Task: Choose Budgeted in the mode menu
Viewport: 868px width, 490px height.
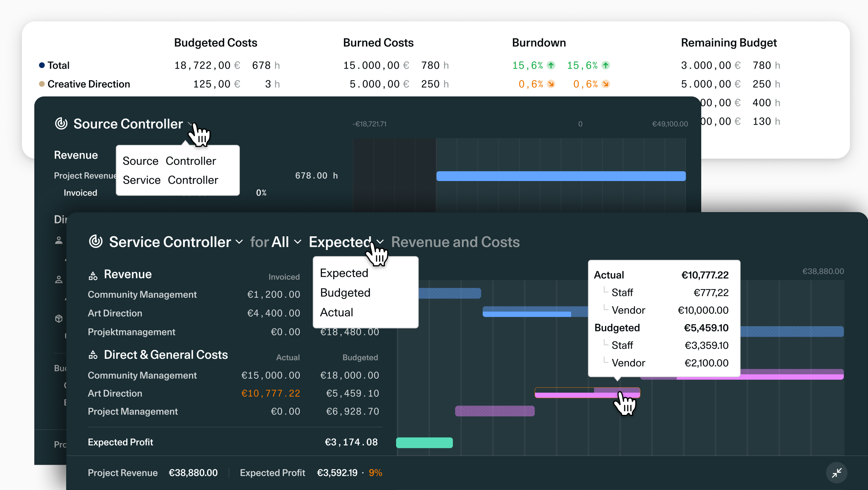Action: click(345, 293)
